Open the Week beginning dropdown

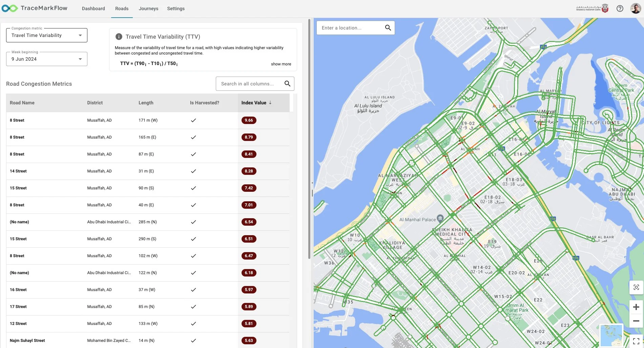(x=80, y=59)
